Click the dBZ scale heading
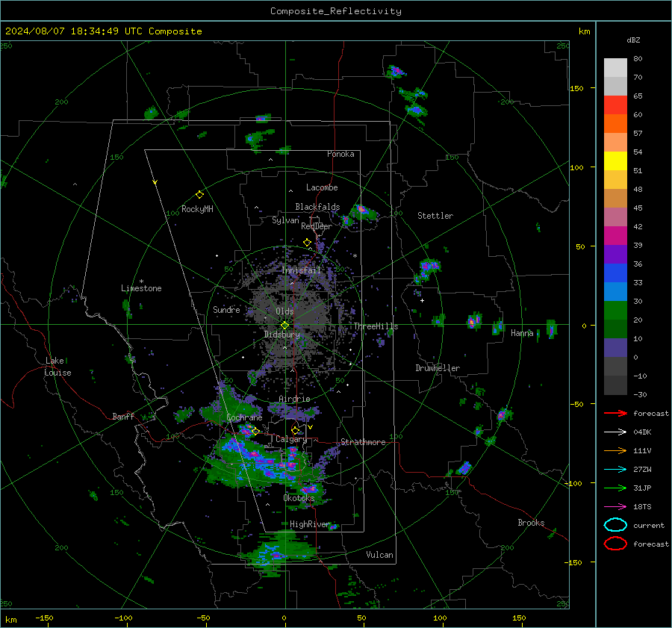The height and width of the screenshot is (628, 672). (x=633, y=40)
